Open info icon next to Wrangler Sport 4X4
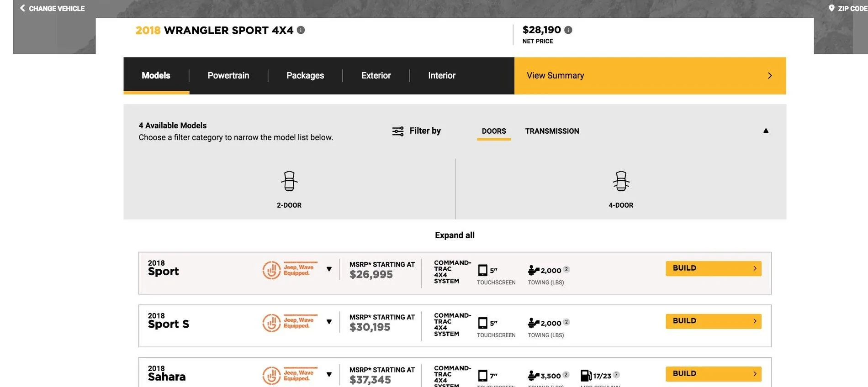The width and height of the screenshot is (868, 387). click(x=301, y=30)
